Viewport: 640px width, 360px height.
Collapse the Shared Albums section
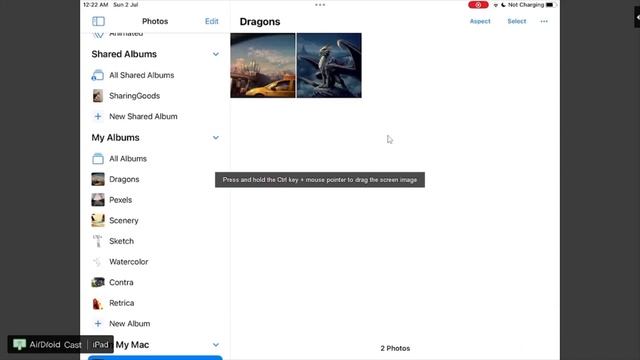pos(216,54)
